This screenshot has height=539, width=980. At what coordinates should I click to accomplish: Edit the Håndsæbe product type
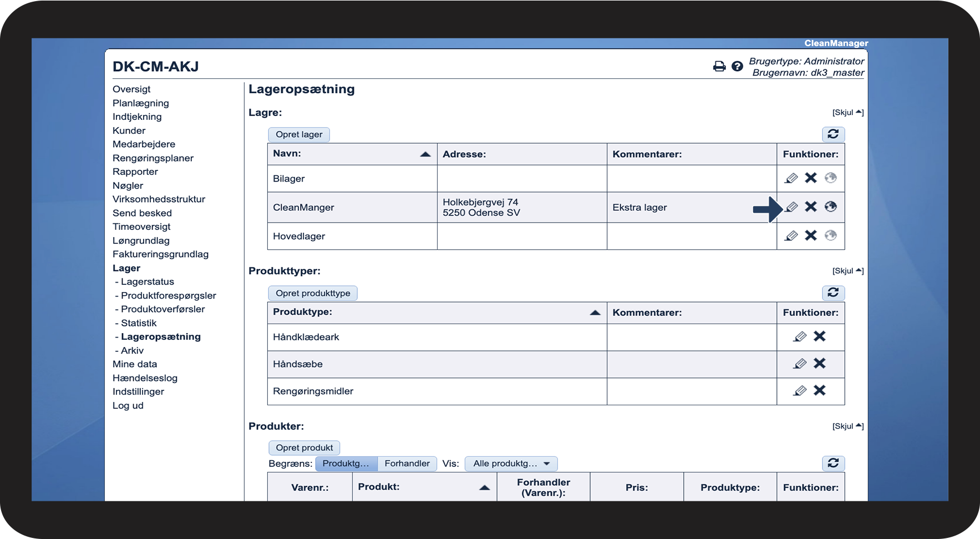point(800,364)
